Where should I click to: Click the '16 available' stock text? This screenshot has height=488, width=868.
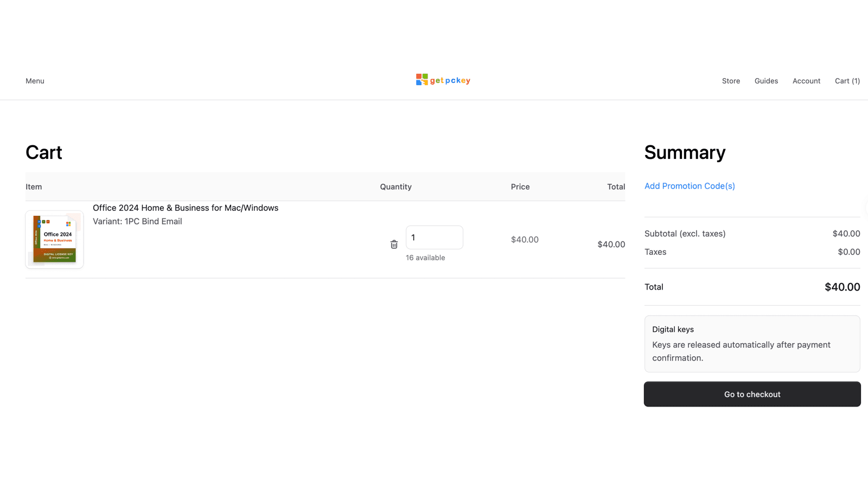click(x=425, y=258)
